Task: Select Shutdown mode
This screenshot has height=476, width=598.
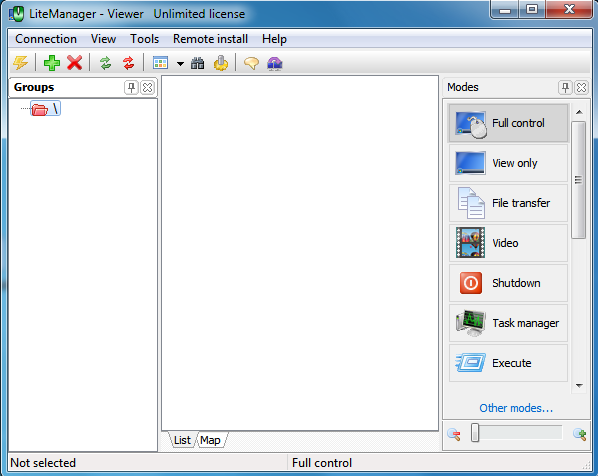Action: (x=508, y=283)
